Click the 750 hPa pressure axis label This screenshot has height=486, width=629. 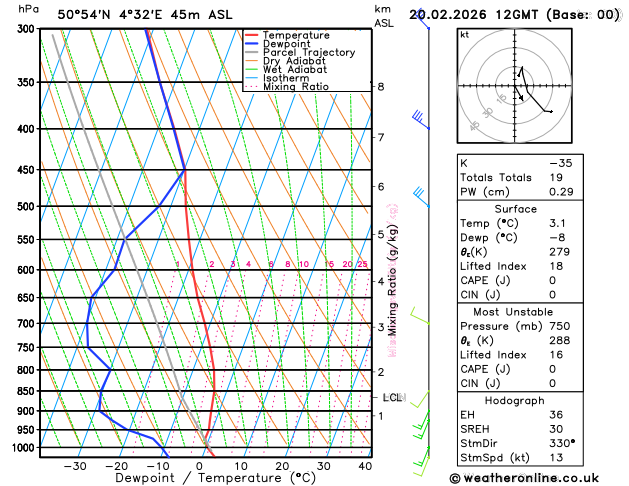click(28, 348)
